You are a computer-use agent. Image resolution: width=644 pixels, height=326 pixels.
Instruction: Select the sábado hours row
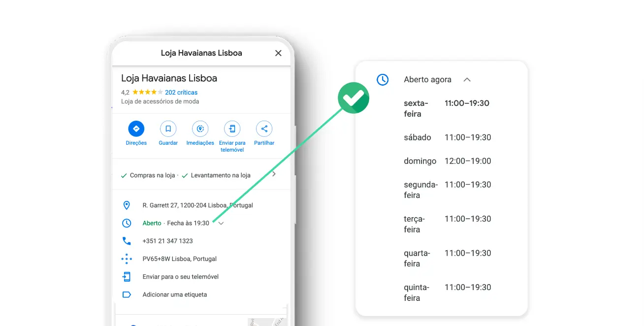coord(448,137)
